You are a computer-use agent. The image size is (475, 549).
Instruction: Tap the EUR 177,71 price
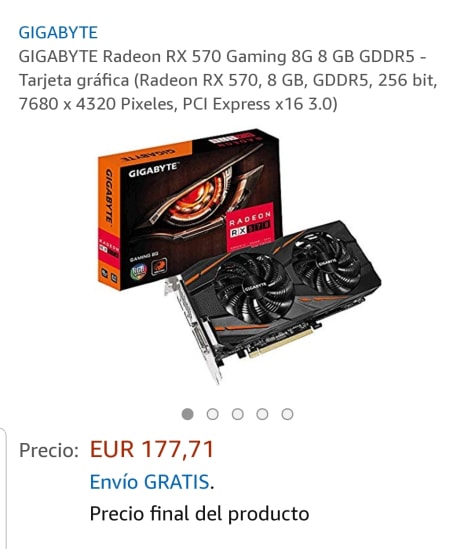[152, 449]
